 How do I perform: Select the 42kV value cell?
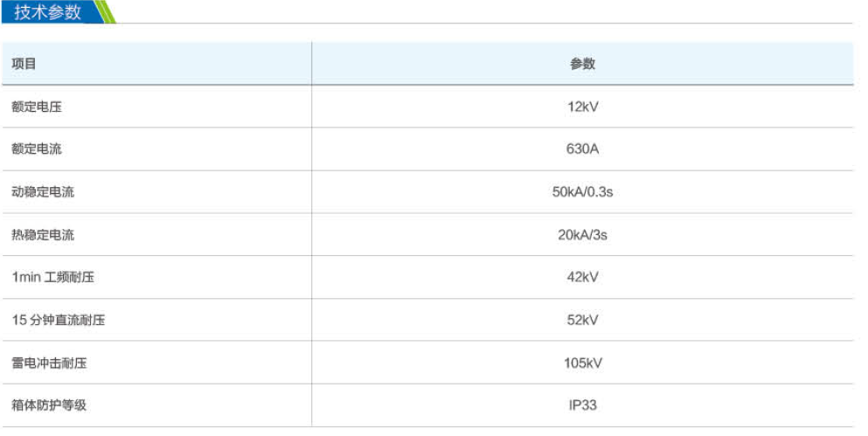[x=582, y=277]
